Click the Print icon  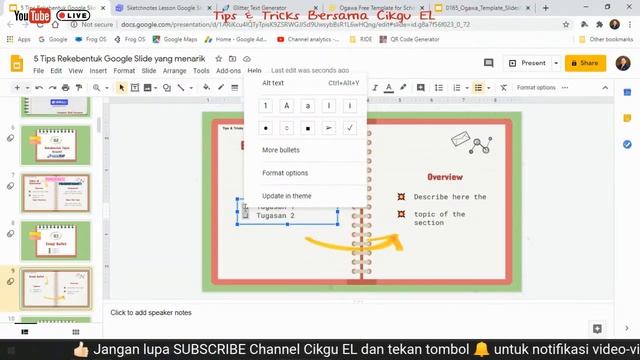click(x=65, y=88)
